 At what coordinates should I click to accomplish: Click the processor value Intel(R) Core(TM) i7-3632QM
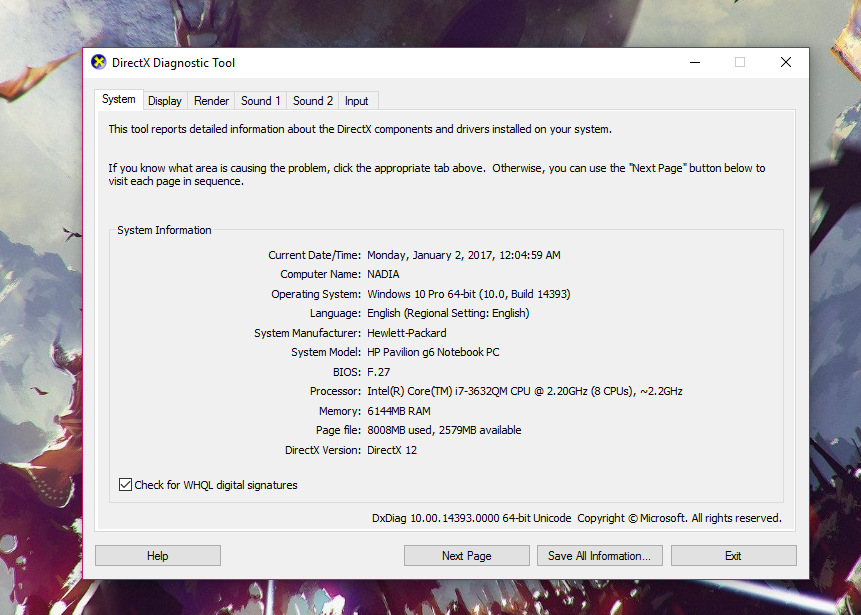437,392
